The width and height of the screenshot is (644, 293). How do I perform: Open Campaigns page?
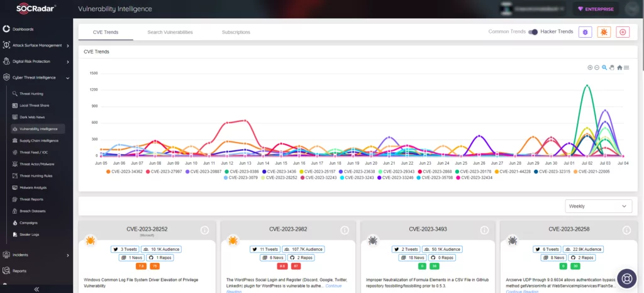28,223
